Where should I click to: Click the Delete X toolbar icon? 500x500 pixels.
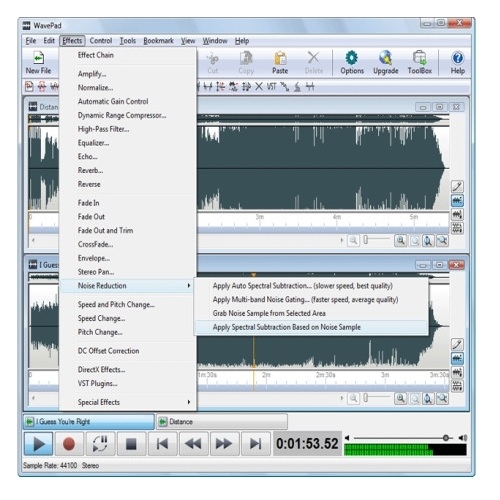point(314,63)
